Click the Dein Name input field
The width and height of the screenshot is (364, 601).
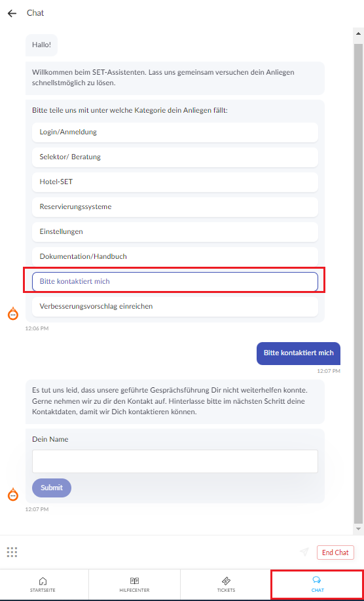(175, 461)
